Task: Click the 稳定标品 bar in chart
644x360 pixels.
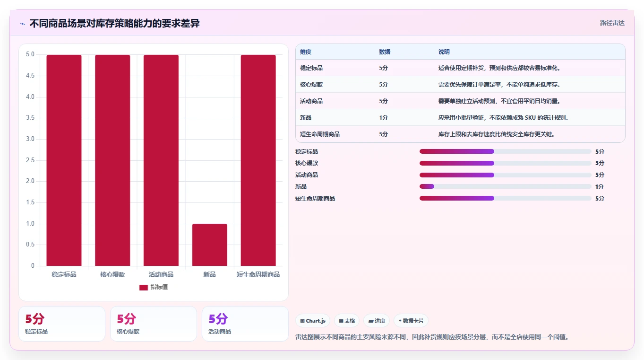Action: click(x=64, y=160)
